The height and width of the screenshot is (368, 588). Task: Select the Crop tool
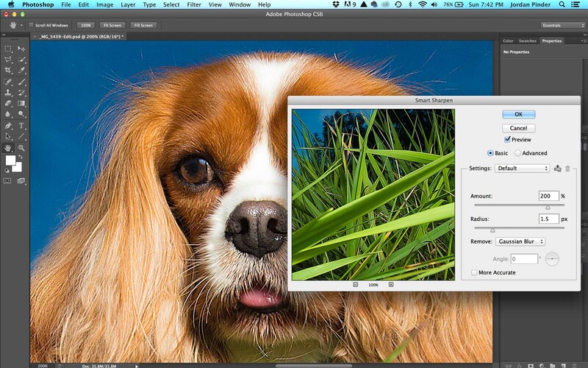[x=8, y=70]
